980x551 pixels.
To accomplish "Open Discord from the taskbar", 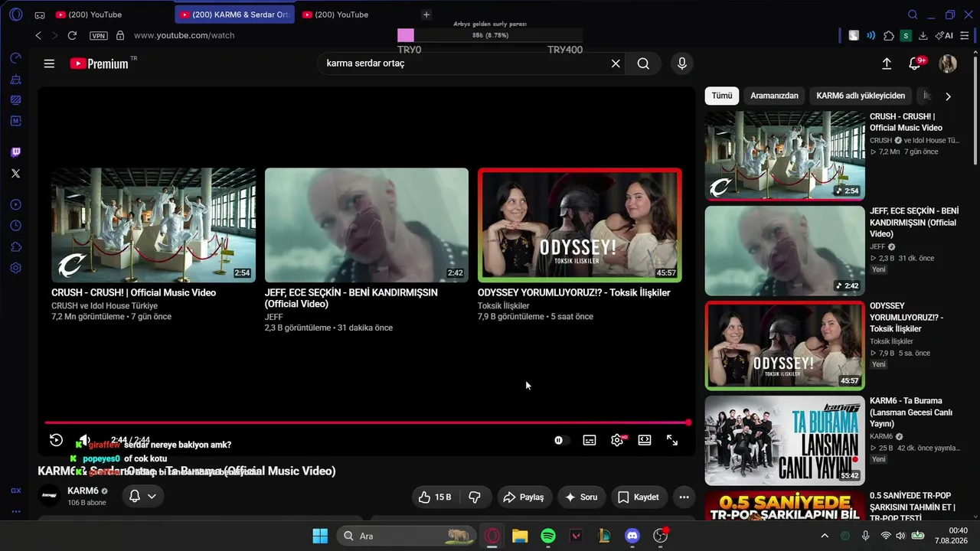I will pos(632,536).
